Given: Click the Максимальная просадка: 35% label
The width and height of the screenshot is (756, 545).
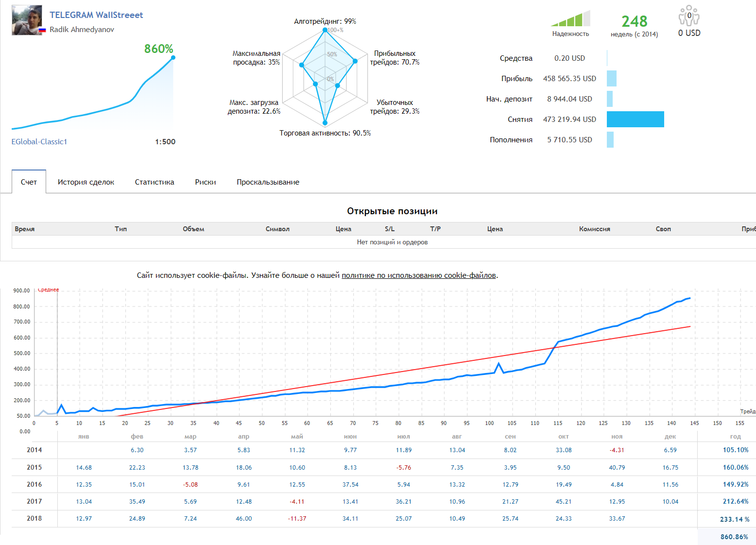Looking at the screenshot, I should pyautogui.click(x=257, y=58).
